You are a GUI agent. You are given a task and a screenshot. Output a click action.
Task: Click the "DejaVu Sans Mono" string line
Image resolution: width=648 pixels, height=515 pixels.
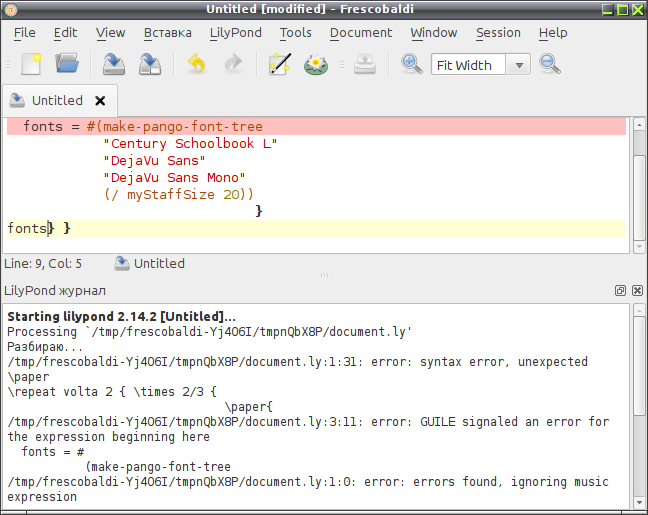pyautogui.click(x=174, y=177)
